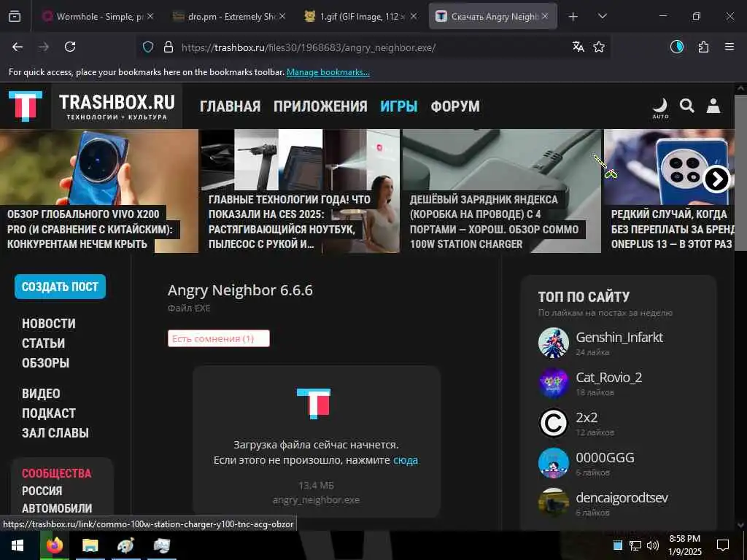Open the РОССИЯ community link

pyautogui.click(x=42, y=491)
